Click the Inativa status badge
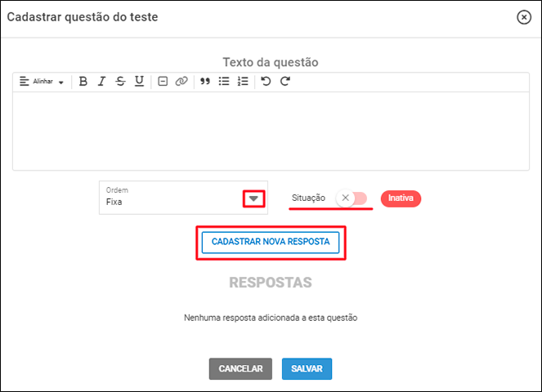 pyautogui.click(x=401, y=198)
